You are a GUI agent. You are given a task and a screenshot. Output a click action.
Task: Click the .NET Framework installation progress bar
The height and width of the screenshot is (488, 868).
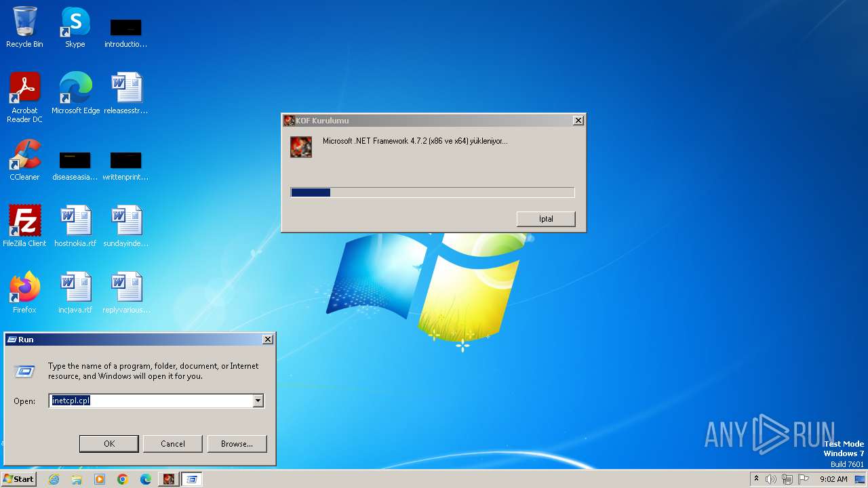[x=433, y=192]
